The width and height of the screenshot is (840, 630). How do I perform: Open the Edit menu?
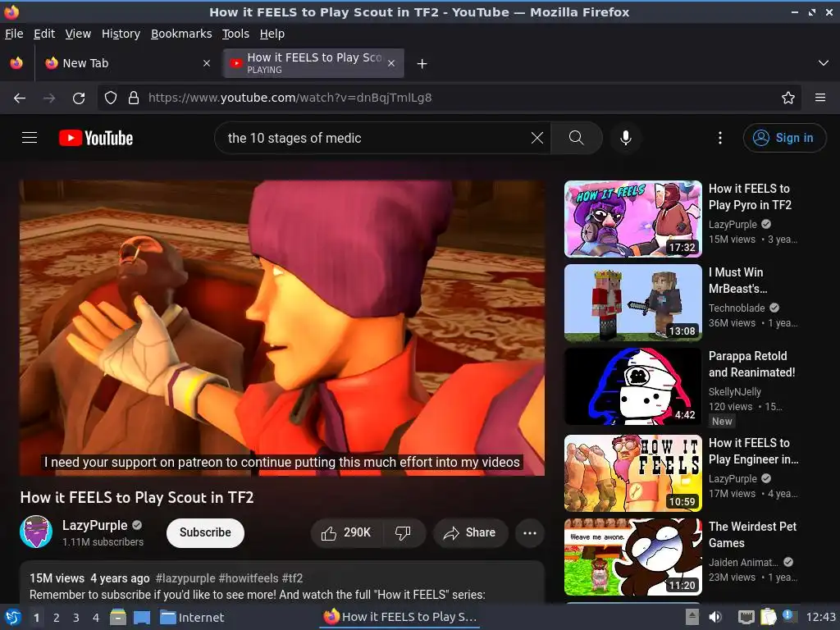(x=44, y=34)
